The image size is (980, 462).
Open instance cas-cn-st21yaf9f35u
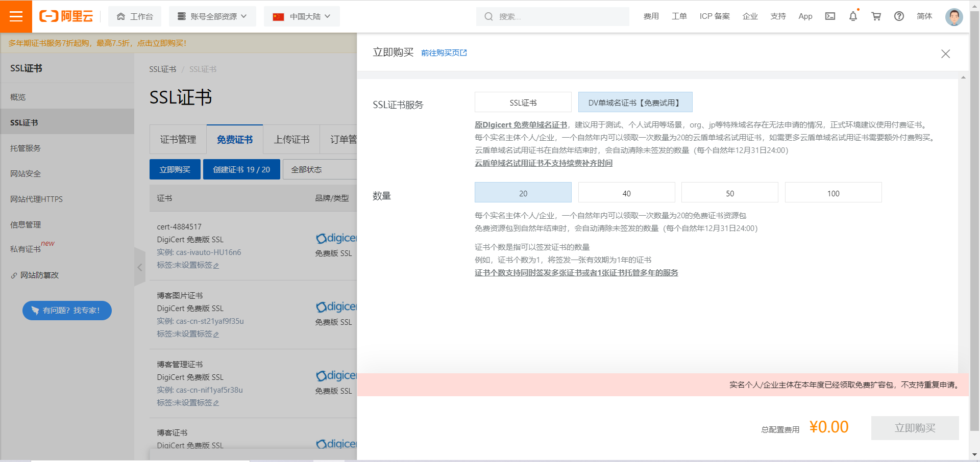pyautogui.click(x=210, y=321)
